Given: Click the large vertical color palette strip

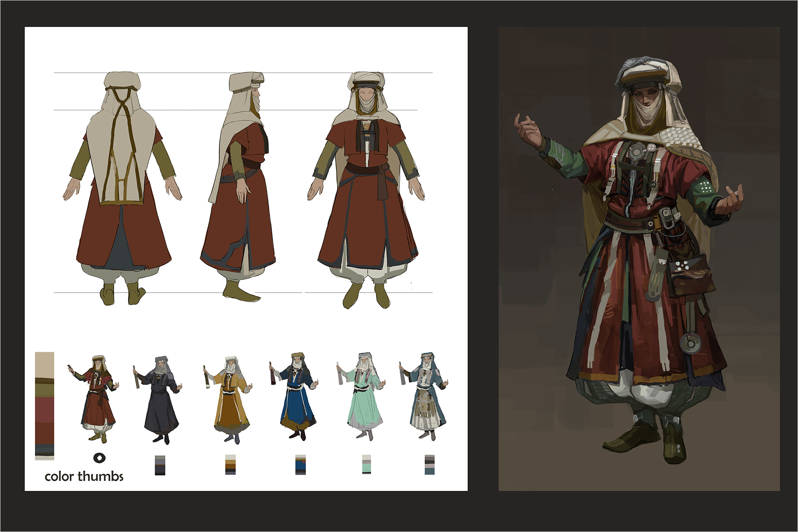Looking at the screenshot, I should [x=44, y=406].
